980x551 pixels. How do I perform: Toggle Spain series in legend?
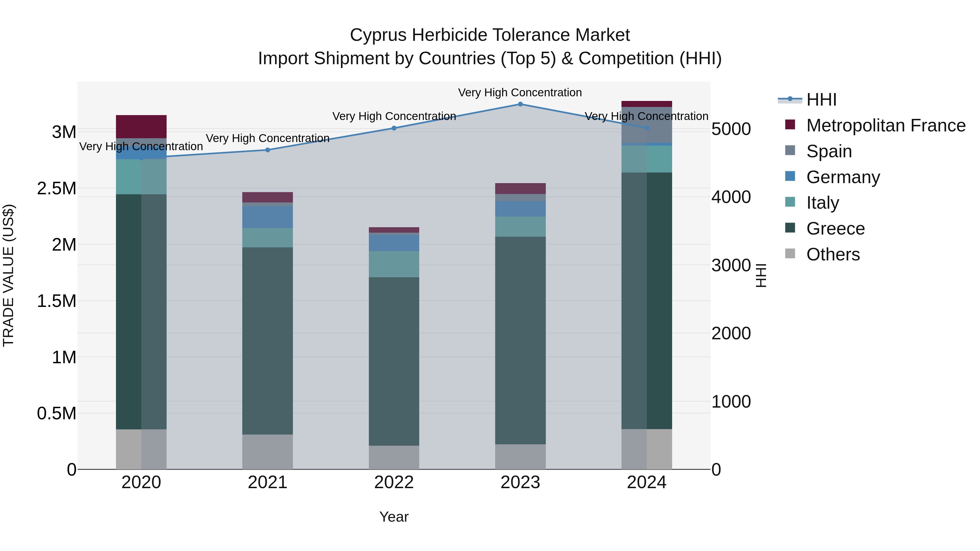(818, 151)
